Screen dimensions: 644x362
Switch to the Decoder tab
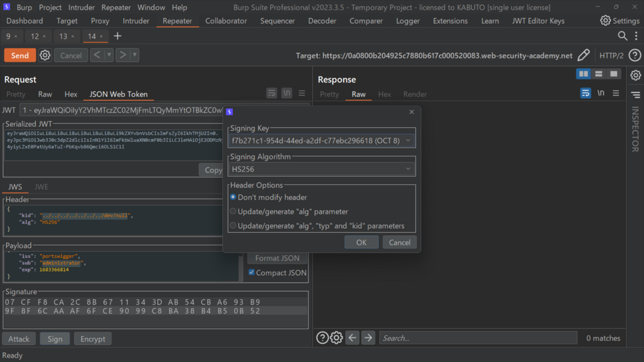[322, 21]
